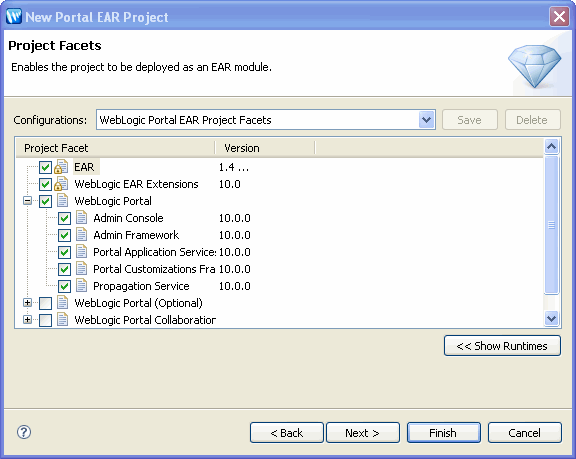Click the Admin Framework facet document icon

point(82,235)
